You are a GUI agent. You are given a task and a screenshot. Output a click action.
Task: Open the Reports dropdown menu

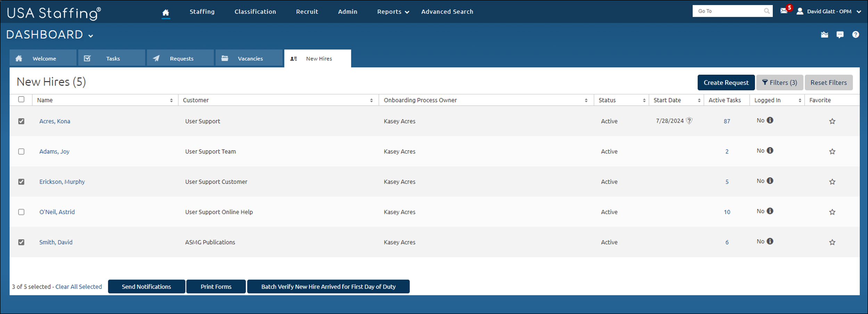[x=392, y=11]
